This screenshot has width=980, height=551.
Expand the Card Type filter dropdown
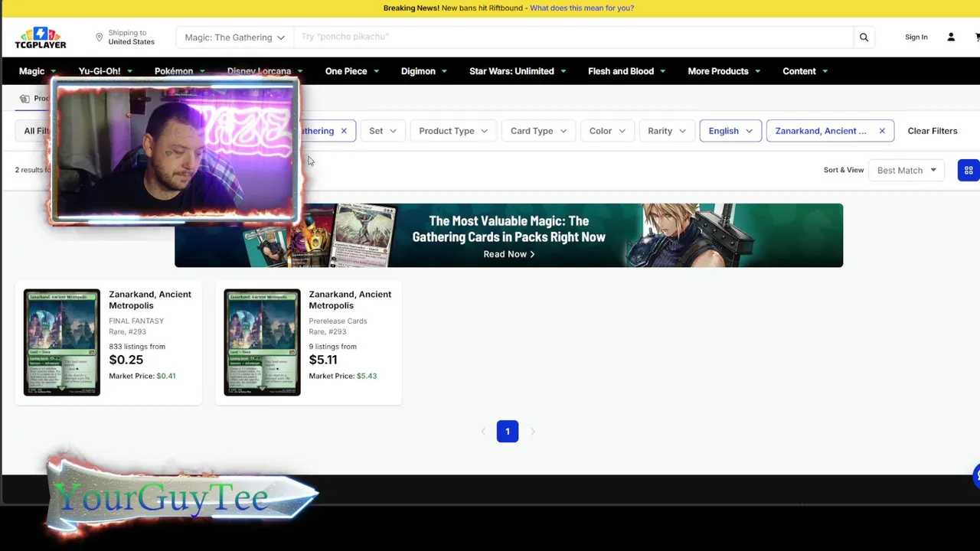click(538, 131)
